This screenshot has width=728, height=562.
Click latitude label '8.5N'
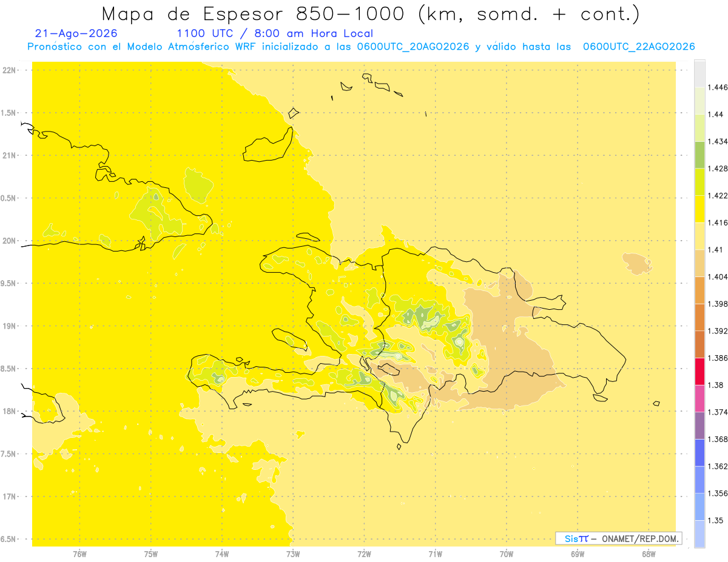[x=8, y=369]
